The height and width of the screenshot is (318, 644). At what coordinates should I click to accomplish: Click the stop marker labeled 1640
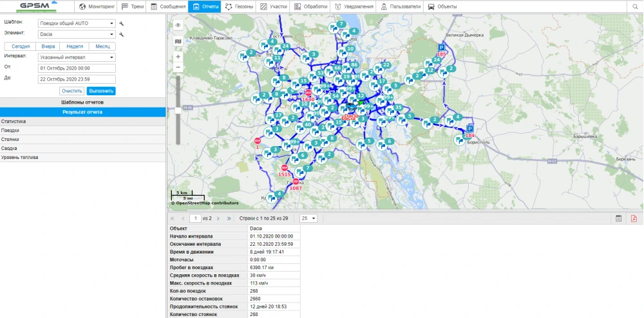(308, 93)
